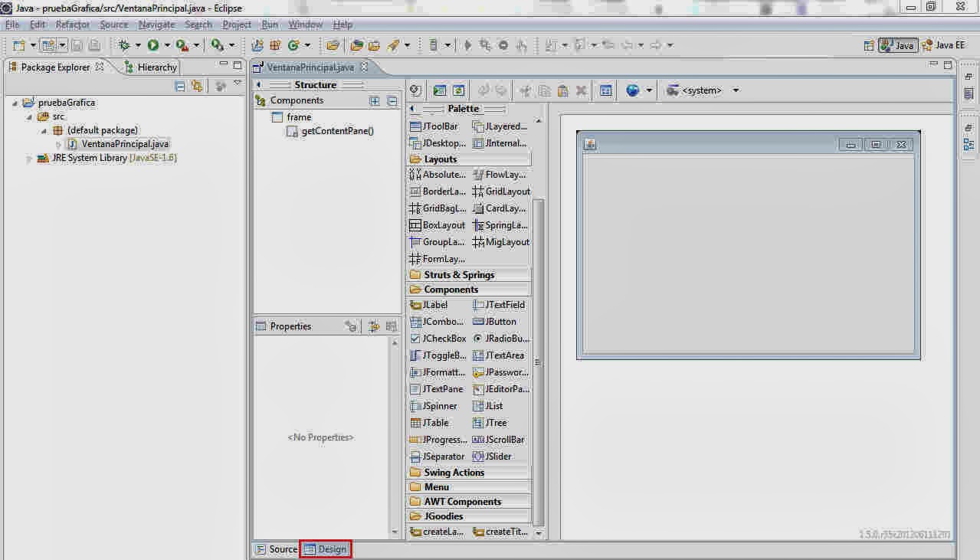This screenshot has width=980, height=560.
Task: Click Link with Editor in Package Explorer
Action: [x=197, y=86]
